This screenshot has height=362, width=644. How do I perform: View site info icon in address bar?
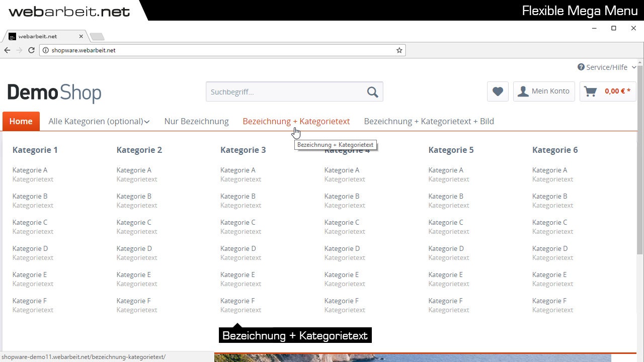tap(45, 50)
